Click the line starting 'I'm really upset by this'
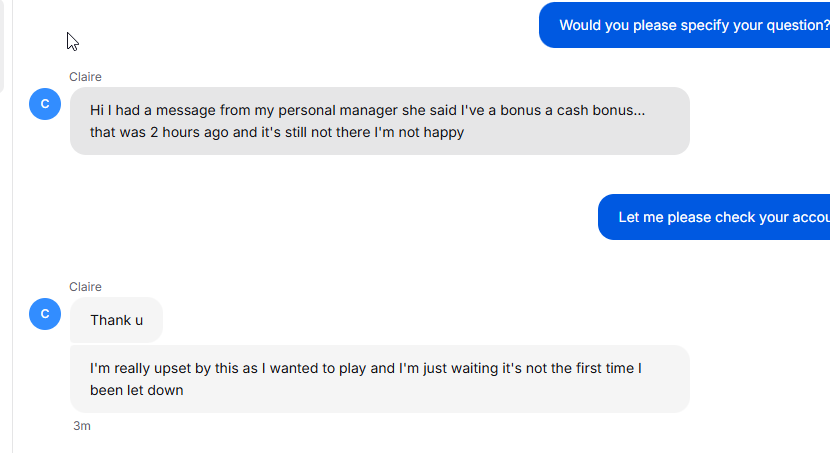830x453 pixels. [x=366, y=368]
